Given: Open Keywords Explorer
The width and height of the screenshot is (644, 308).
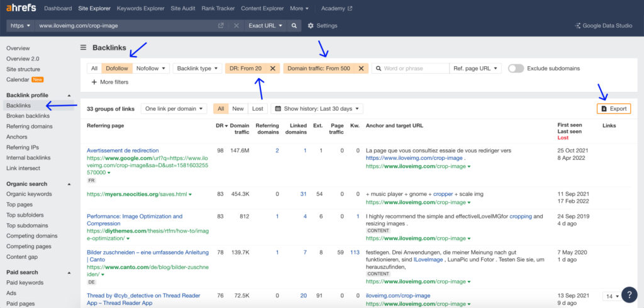Looking at the screenshot, I should (140, 8).
